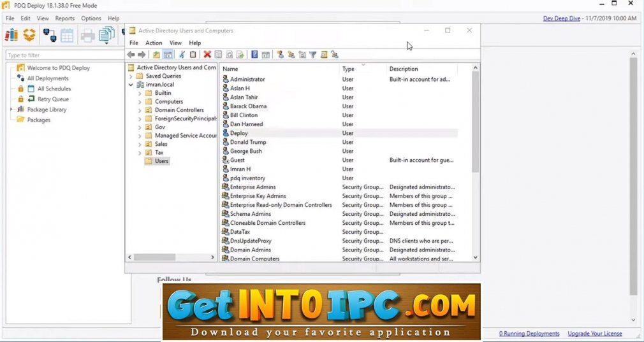Expand the Gov organizational unit
644x342 pixels.
click(x=140, y=127)
